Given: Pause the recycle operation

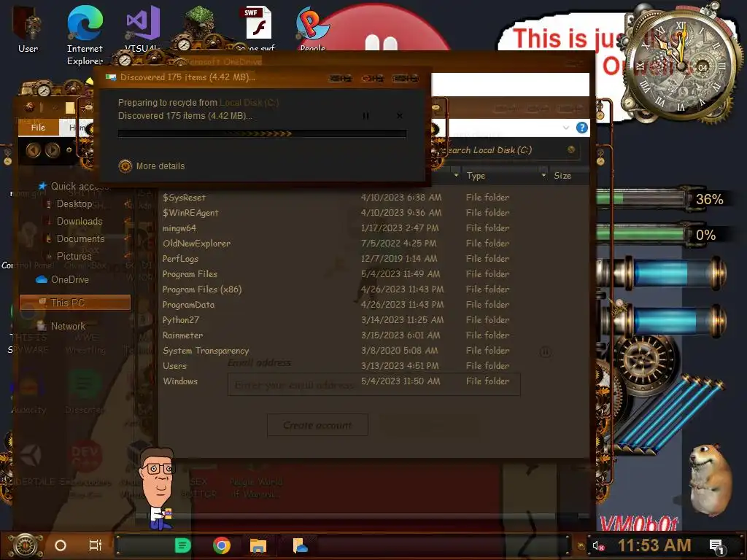Looking at the screenshot, I should [x=366, y=116].
